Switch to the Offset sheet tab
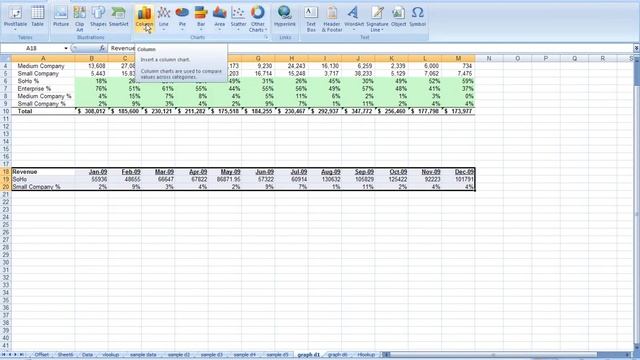Image resolution: width=640 pixels, height=360 pixels. [42, 355]
